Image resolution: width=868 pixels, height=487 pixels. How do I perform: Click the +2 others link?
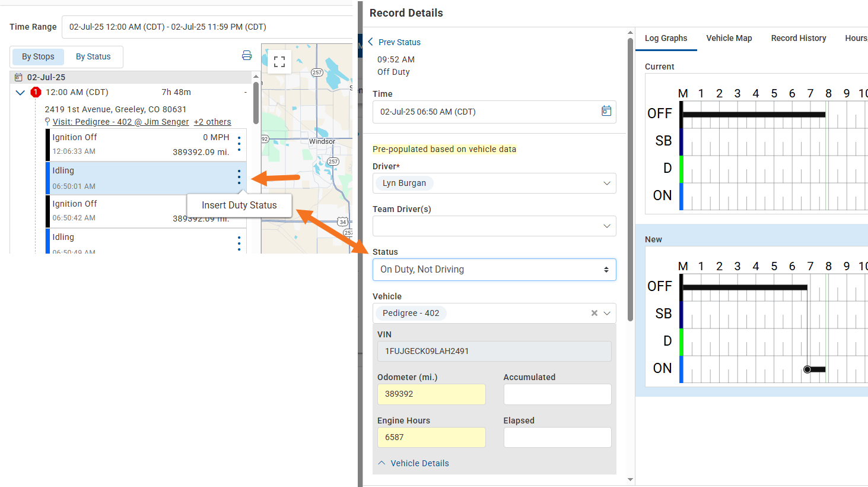tap(212, 122)
